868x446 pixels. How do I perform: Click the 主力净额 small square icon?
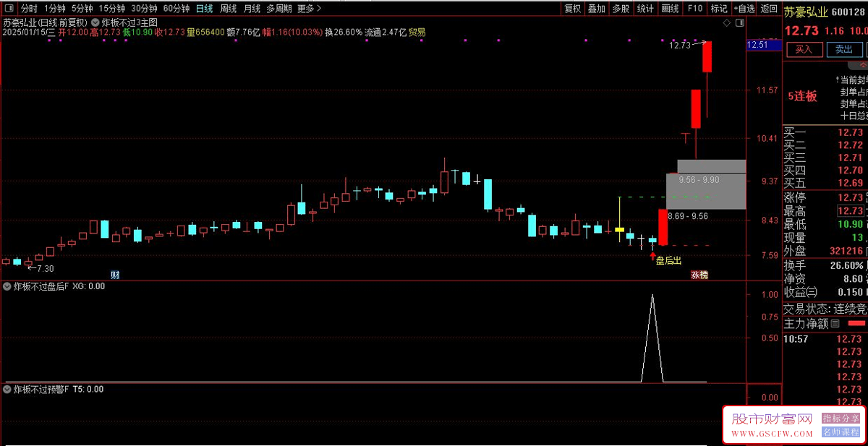pyautogui.click(x=835, y=324)
